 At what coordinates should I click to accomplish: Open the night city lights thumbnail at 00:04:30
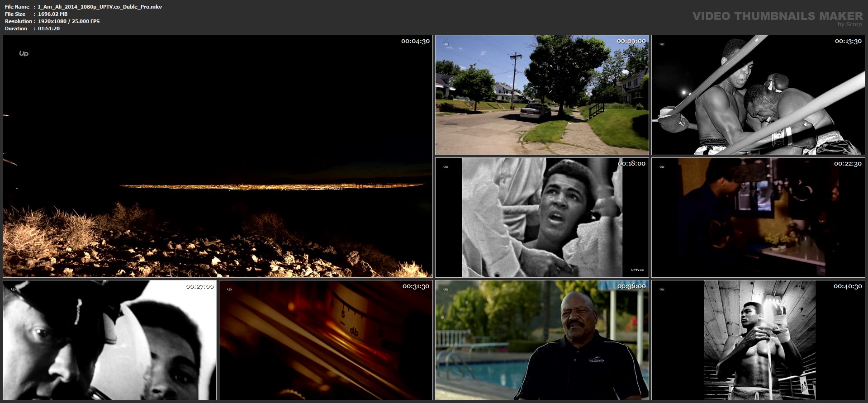[218, 156]
